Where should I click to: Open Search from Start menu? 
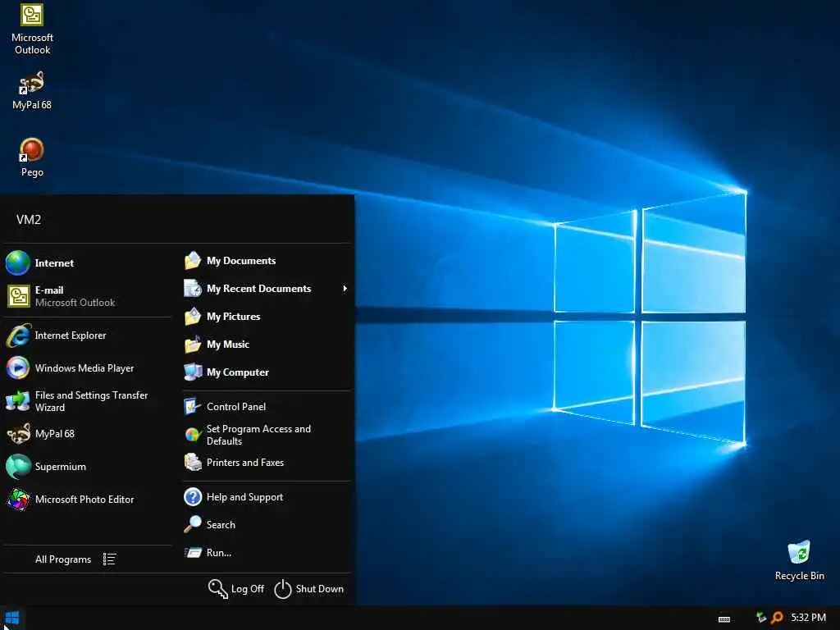click(x=267, y=525)
